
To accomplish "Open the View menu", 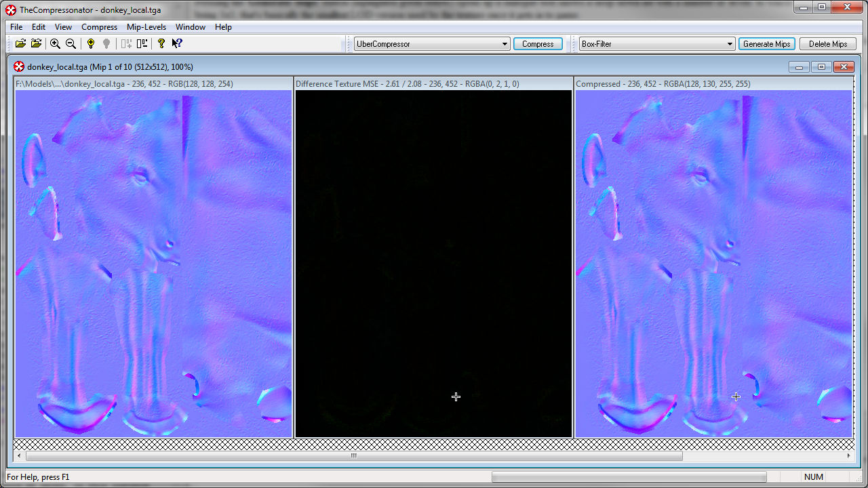I will point(63,27).
